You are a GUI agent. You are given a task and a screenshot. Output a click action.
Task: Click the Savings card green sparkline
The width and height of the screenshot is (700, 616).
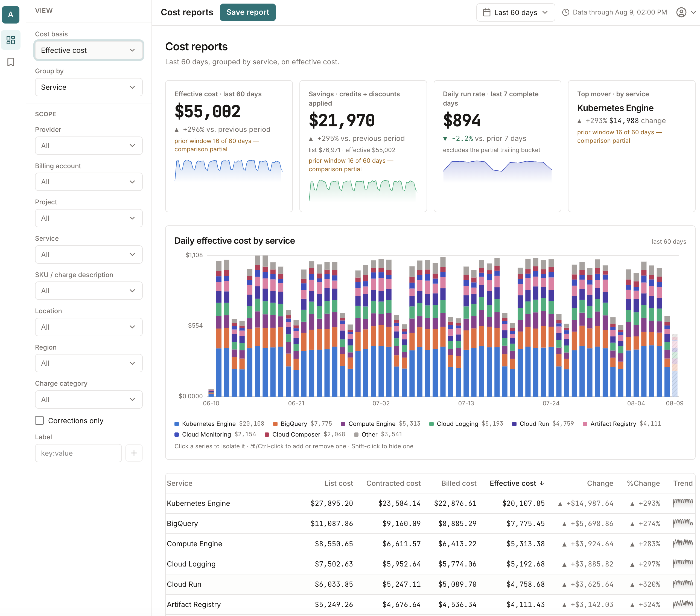[363, 190]
